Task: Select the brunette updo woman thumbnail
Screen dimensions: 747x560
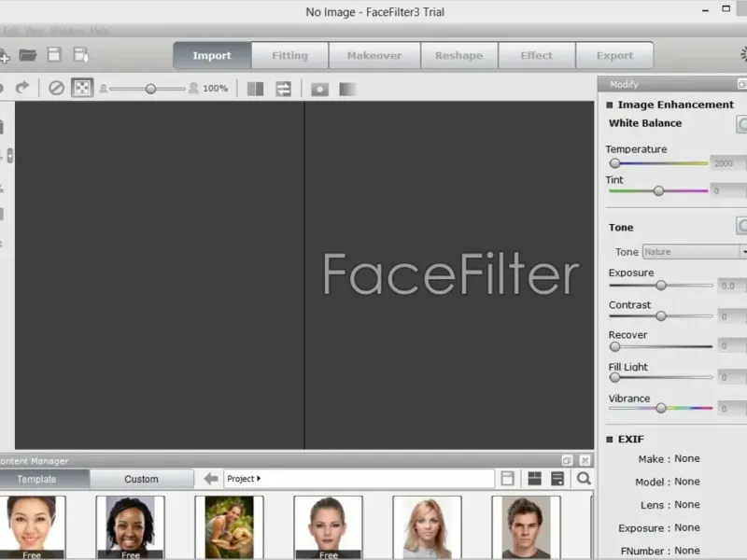Action: click(x=329, y=527)
